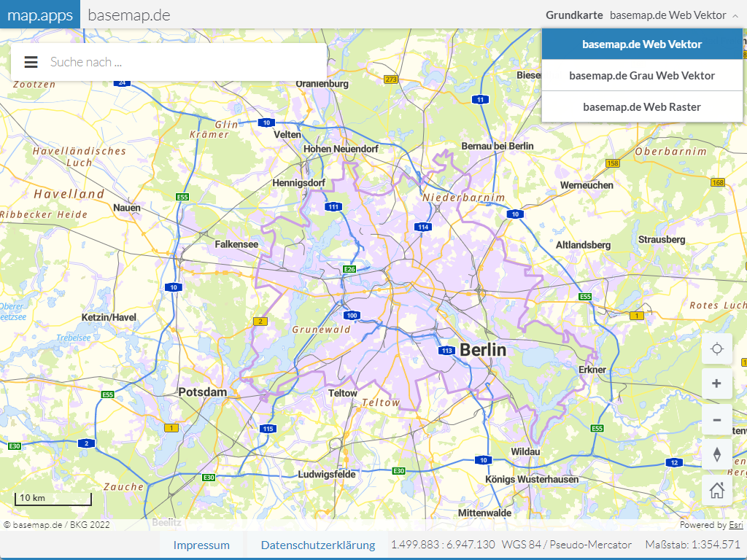747x560 pixels.
Task: Click the E26 route shield
Action: [x=349, y=269]
